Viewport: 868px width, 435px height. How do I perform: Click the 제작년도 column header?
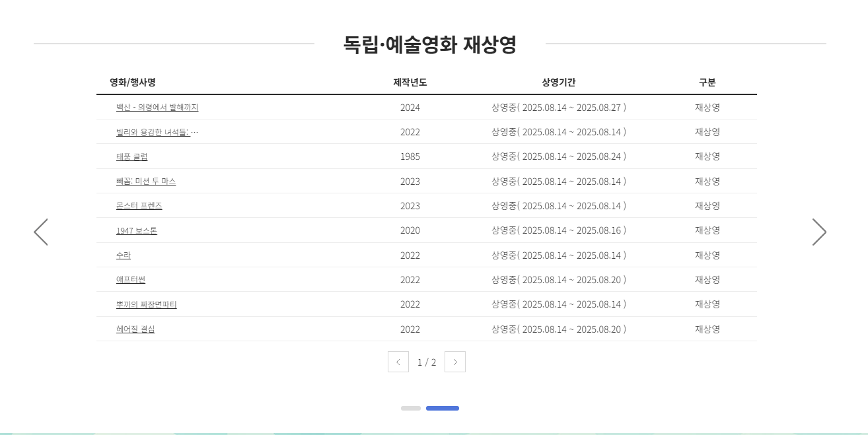coord(410,82)
